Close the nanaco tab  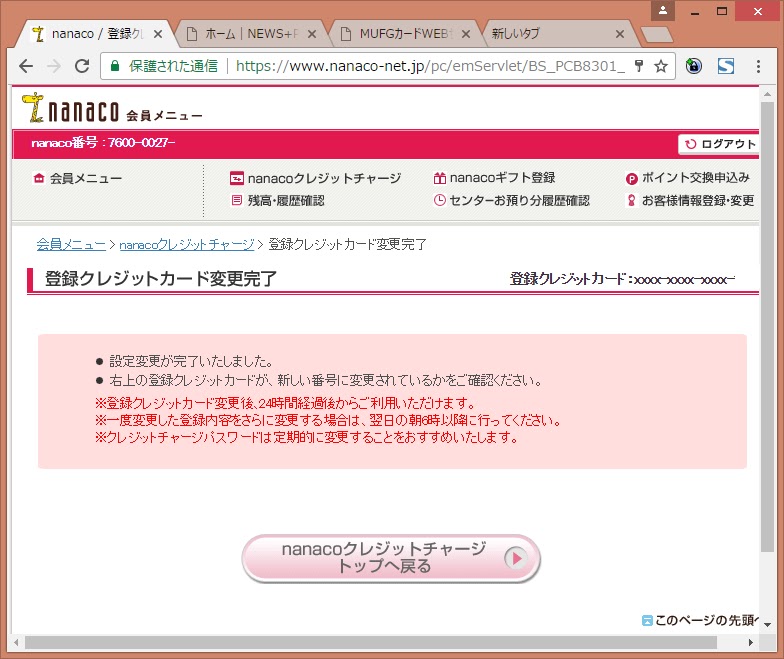click(158, 34)
